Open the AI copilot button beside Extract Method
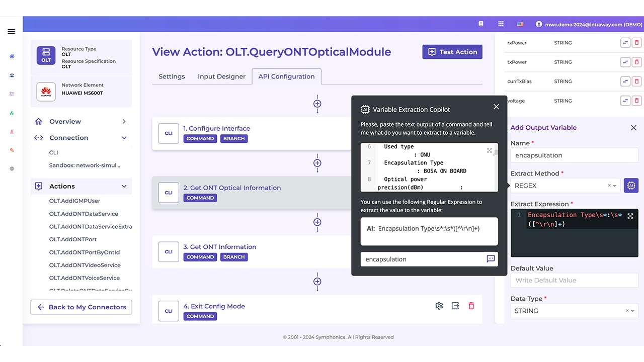This screenshot has height=362, width=644. (631, 186)
